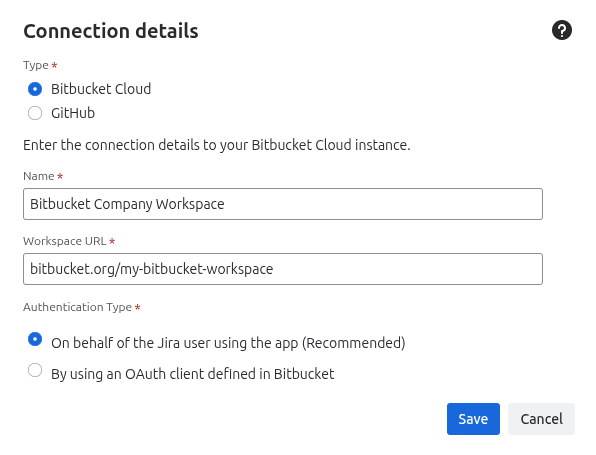Open the help question mark icon

click(x=561, y=30)
